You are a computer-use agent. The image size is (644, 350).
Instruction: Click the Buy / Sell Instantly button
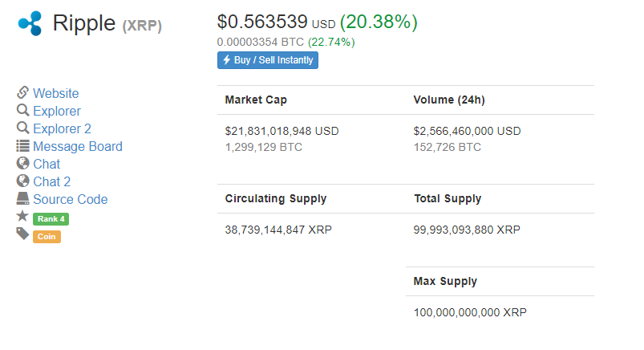(x=268, y=60)
